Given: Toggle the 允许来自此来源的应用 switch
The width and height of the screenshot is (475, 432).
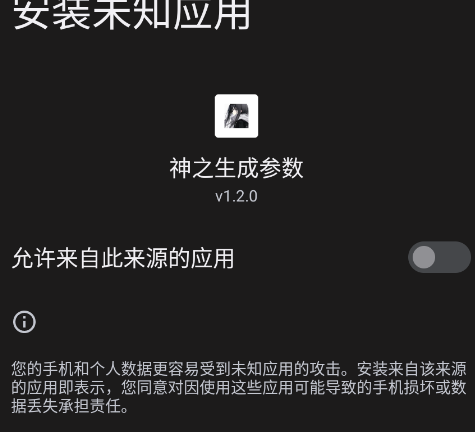Looking at the screenshot, I should (439, 257).
